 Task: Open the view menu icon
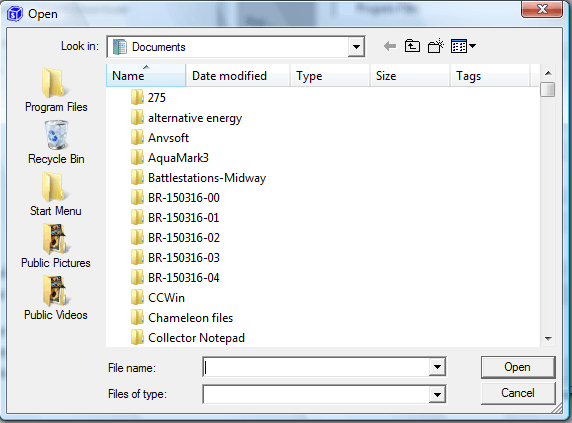(463, 46)
